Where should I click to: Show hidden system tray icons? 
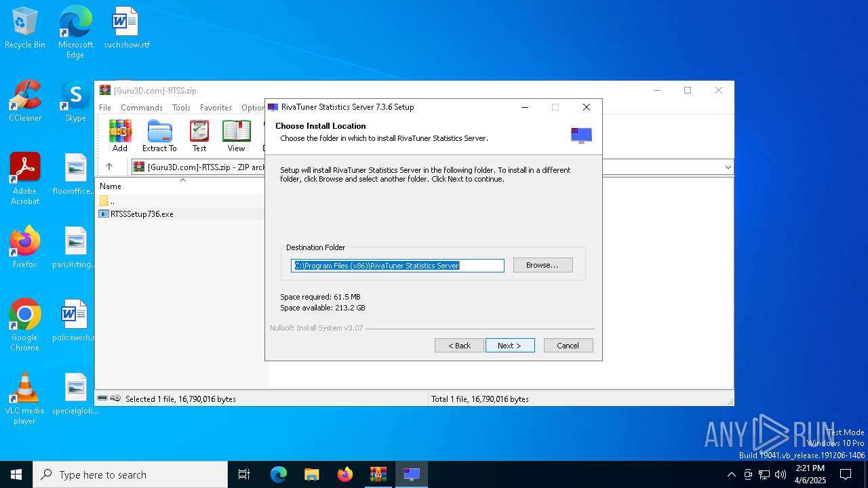click(731, 474)
